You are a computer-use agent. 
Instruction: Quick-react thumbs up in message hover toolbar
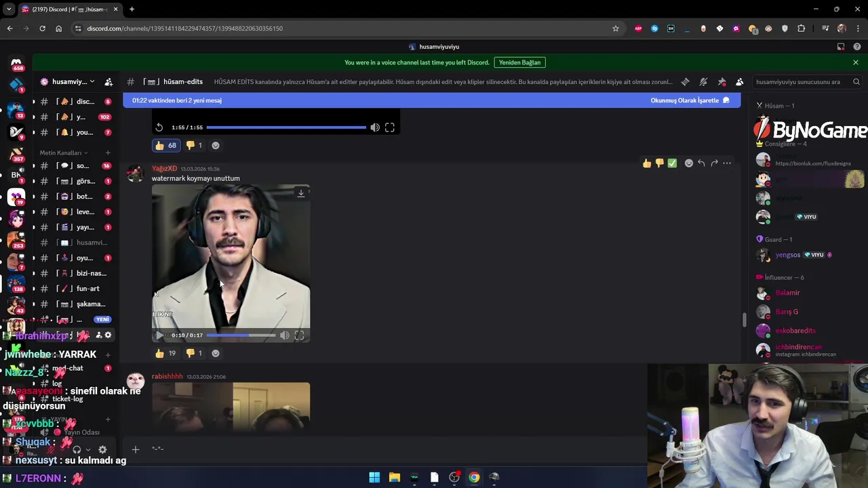(647, 163)
